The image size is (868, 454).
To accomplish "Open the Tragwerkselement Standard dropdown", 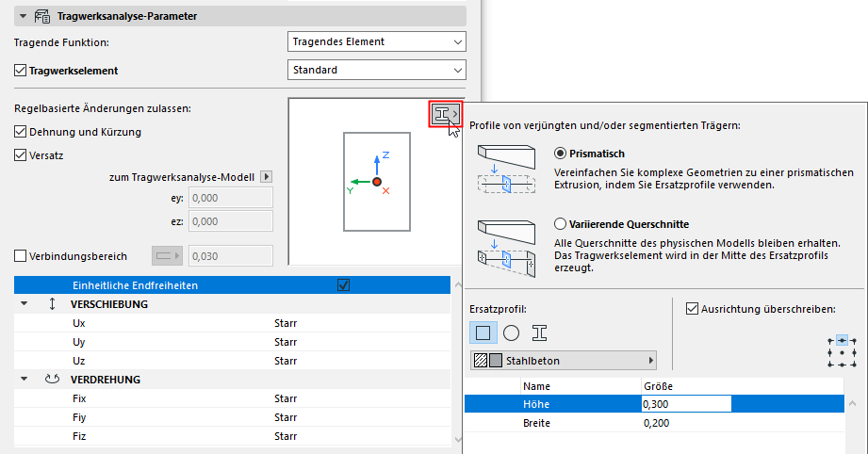I will 376,70.
